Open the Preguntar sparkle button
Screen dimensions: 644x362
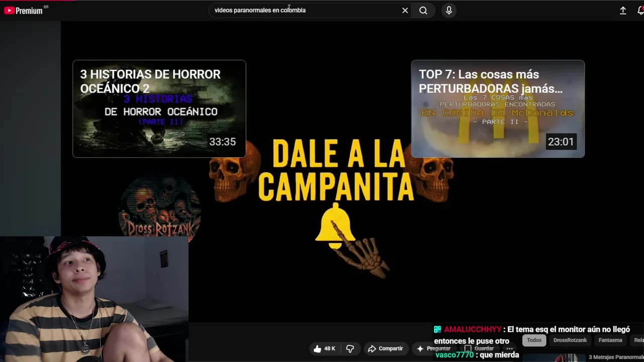[434, 348]
